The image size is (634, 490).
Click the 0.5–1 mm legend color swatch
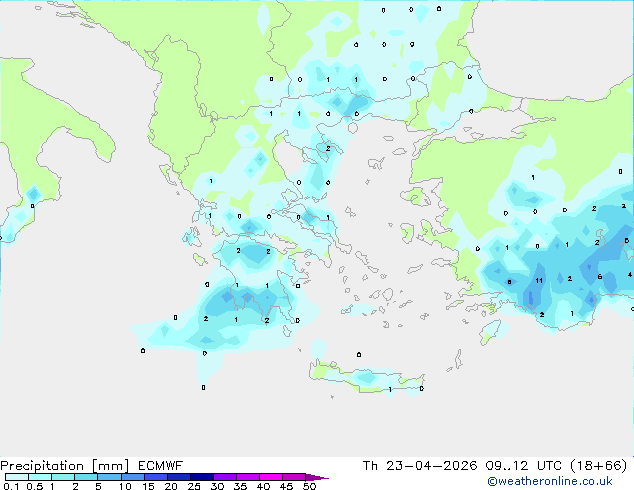point(40,477)
